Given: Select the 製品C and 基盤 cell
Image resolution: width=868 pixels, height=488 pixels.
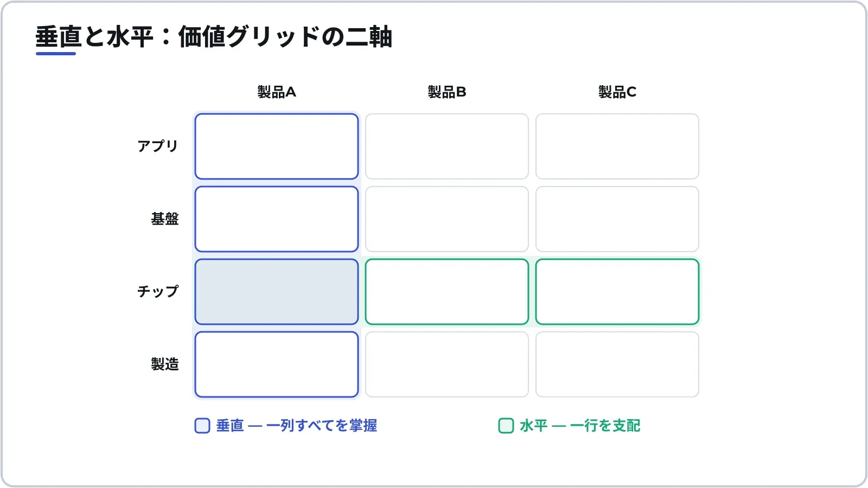Looking at the screenshot, I should pos(617,219).
